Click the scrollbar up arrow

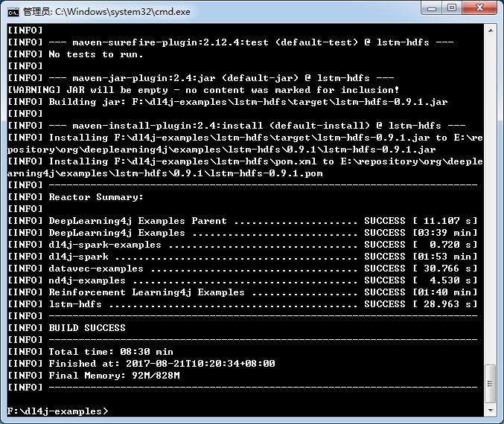tap(491, 30)
